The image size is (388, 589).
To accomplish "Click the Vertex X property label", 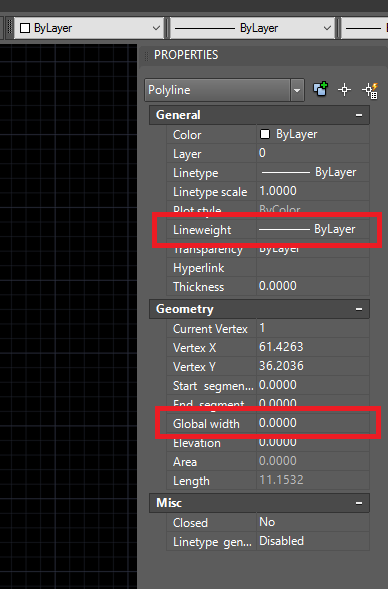I will [195, 348].
